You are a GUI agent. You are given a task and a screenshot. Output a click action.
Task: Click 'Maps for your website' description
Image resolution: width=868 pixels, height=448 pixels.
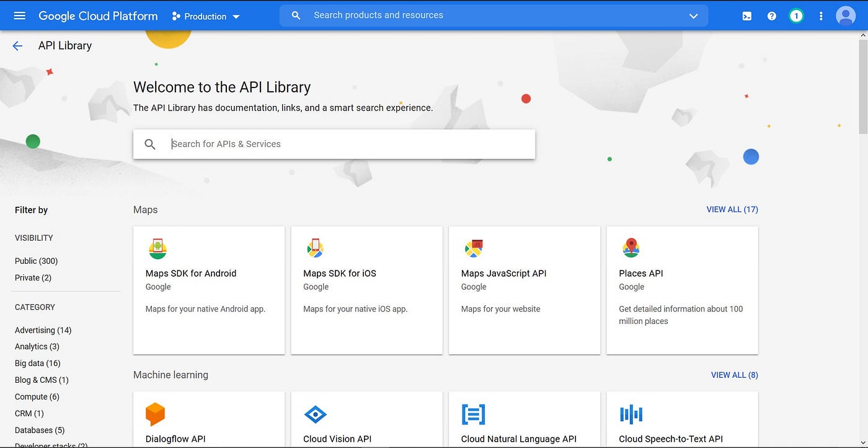point(501,309)
